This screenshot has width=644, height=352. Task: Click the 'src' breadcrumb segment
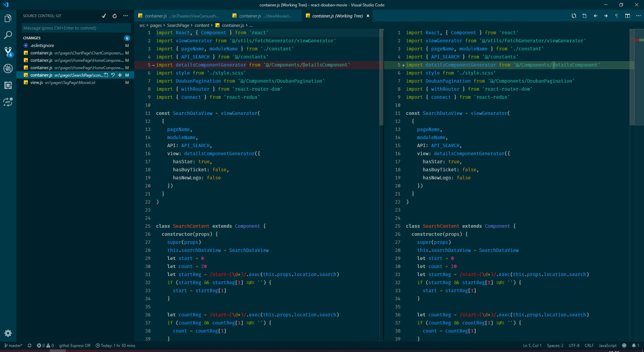click(142, 25)
